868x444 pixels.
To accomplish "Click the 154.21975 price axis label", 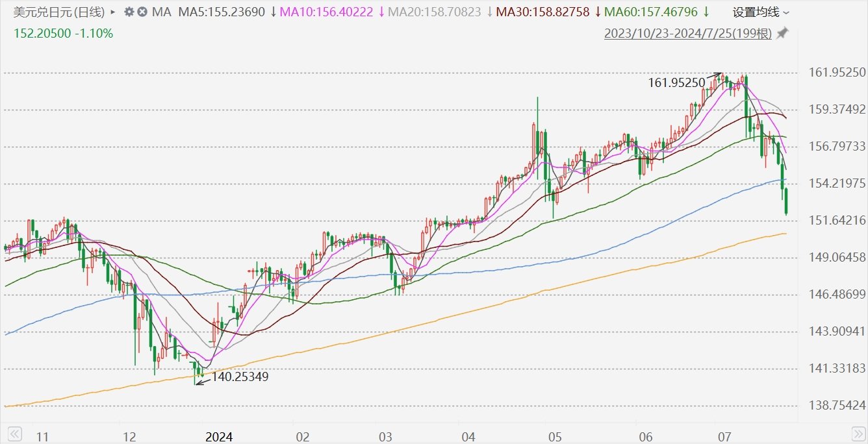I will point(838,184).
